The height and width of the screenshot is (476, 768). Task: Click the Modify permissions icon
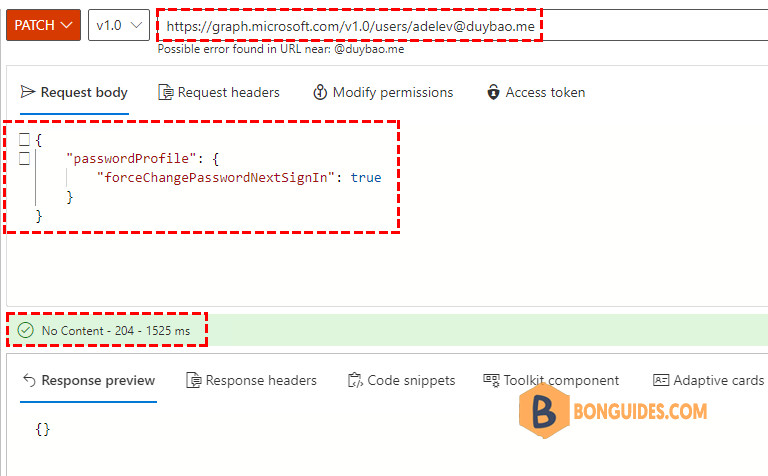pos(320,92)
